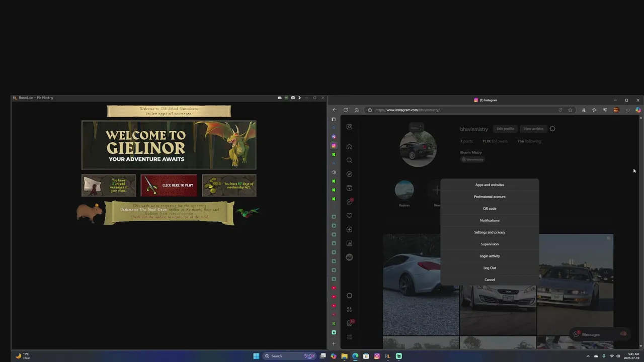This screenshot has width=644, height=362.
Task: Click View archive button
Action: pyautogui.click(x=533, y=129)
